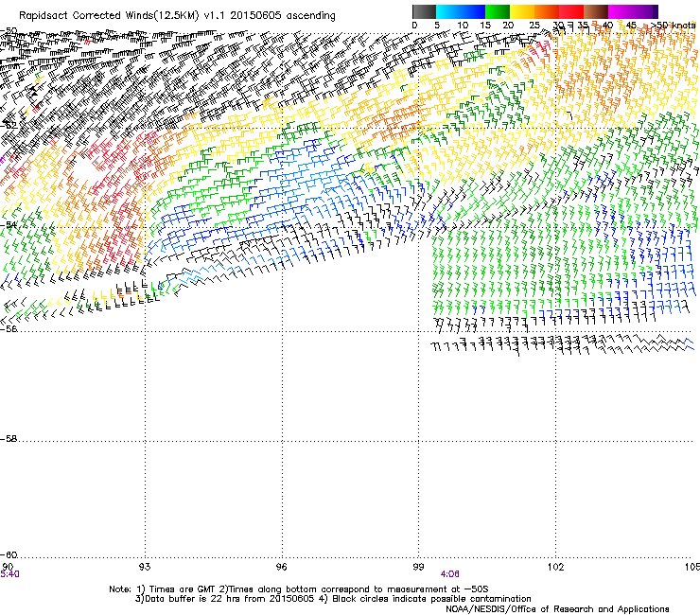Click the 'Times are GMT' note line
Viewport: 700px width, 615px height.
pyautogui.click(x=299, y=589)
